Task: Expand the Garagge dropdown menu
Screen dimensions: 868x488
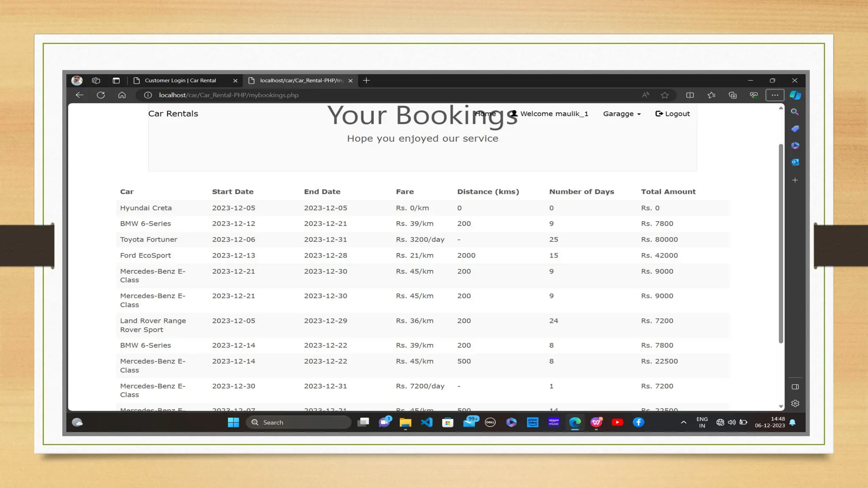Action: (x=622, y=114)
